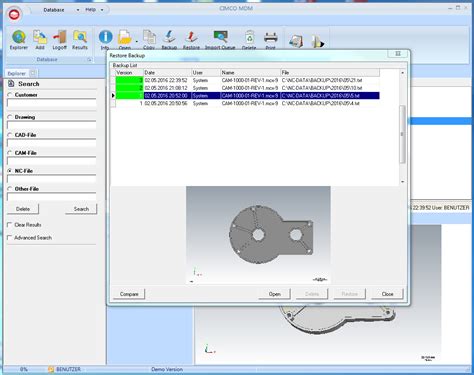Click the Compare button
Screen dimensions: 474x375
point(129,294)
